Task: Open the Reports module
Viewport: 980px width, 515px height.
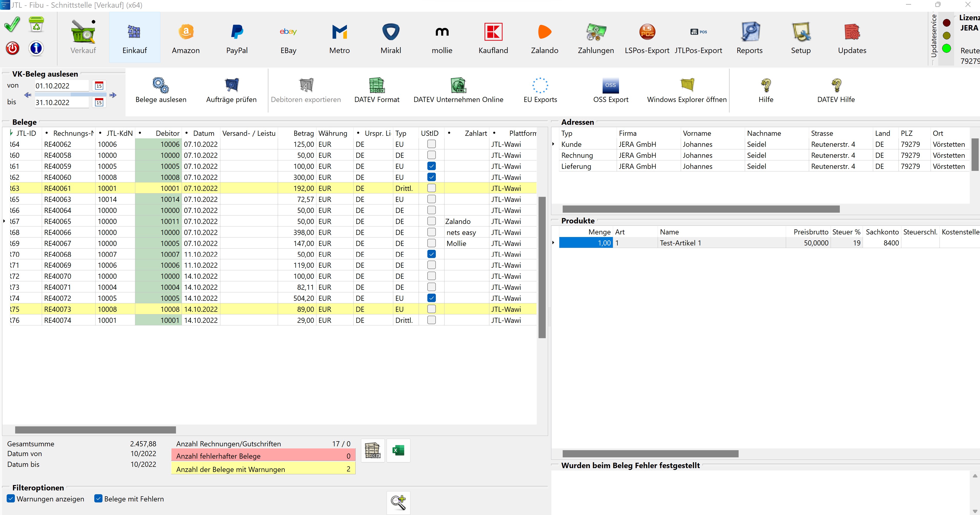Action: click(x=749, y=37)
